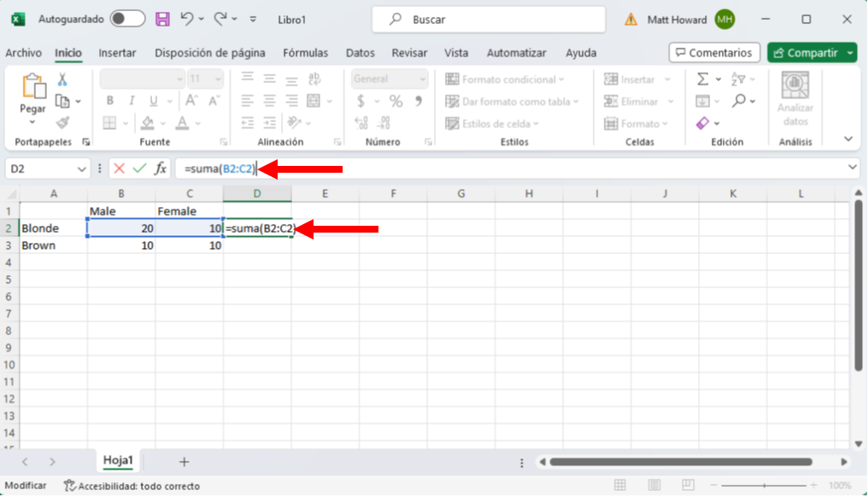868x496 pixels.
Task: Click the AutoSum sigma icon
Action: tap(703, 79)
